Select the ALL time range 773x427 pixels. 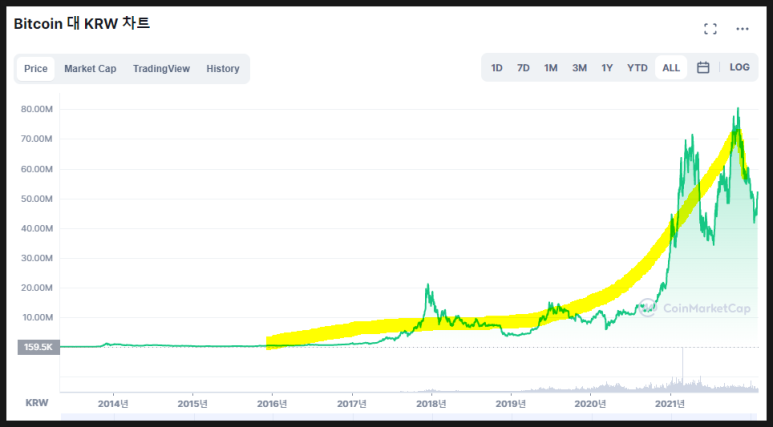[671, 68]
